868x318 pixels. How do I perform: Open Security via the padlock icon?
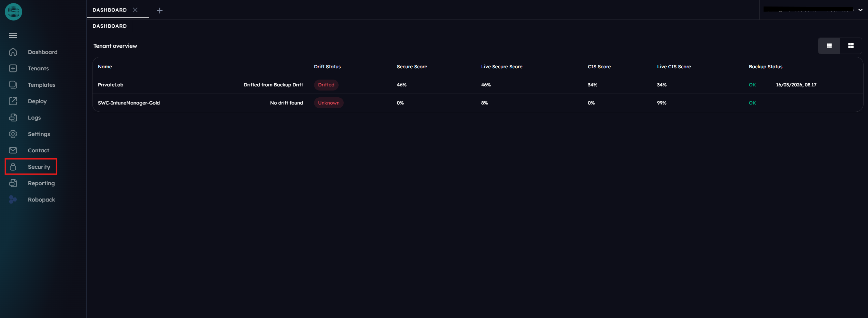(13, 167)
